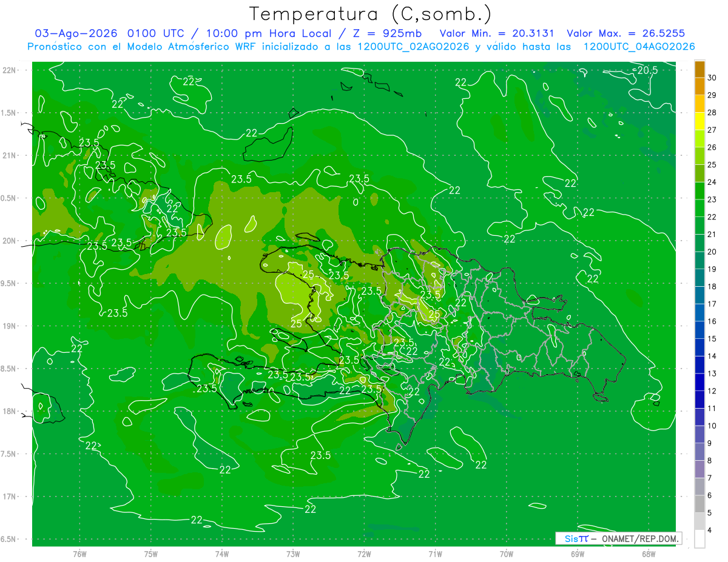728x562 pixels.
Task: Click the '73W' longitude axis label
Action: (x=293, y=554)
